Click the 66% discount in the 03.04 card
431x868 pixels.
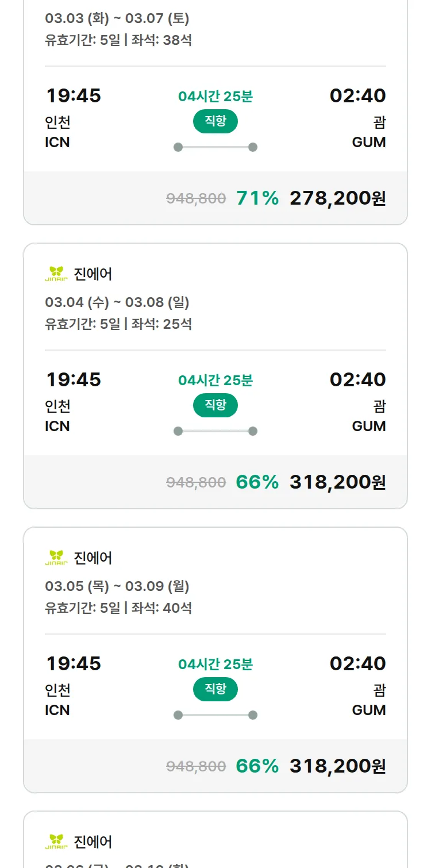pos(257,482)
